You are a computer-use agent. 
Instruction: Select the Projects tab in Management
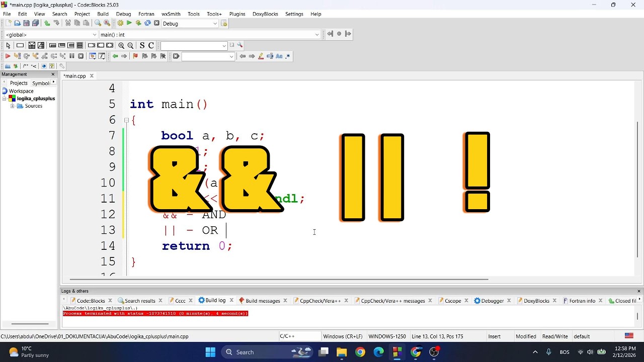19,83
